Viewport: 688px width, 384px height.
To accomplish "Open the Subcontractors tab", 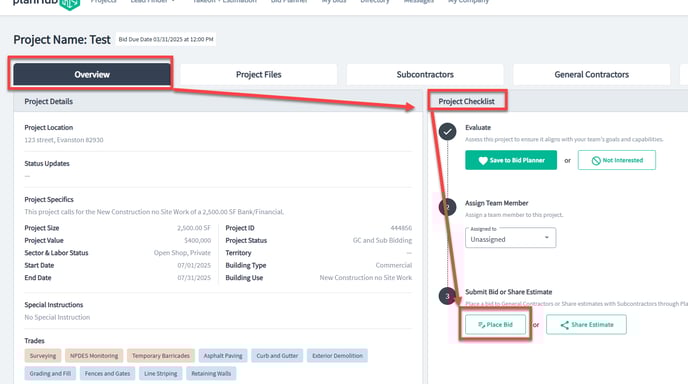I will tap(425, 75).
